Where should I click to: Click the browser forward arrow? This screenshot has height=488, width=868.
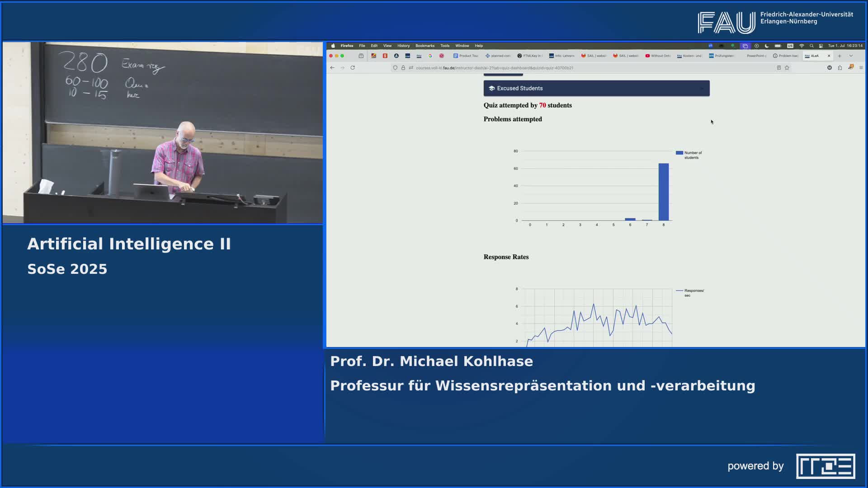tap(342, 68)
